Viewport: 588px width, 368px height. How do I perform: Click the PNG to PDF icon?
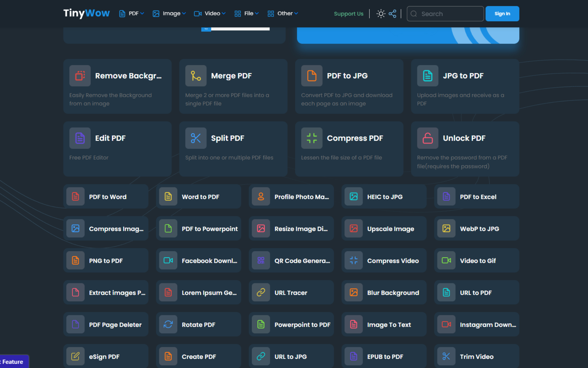coord(75,260)
